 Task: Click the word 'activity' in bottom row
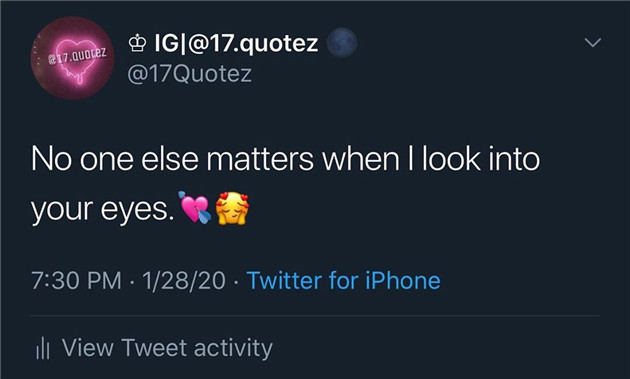tap(233, 348)
